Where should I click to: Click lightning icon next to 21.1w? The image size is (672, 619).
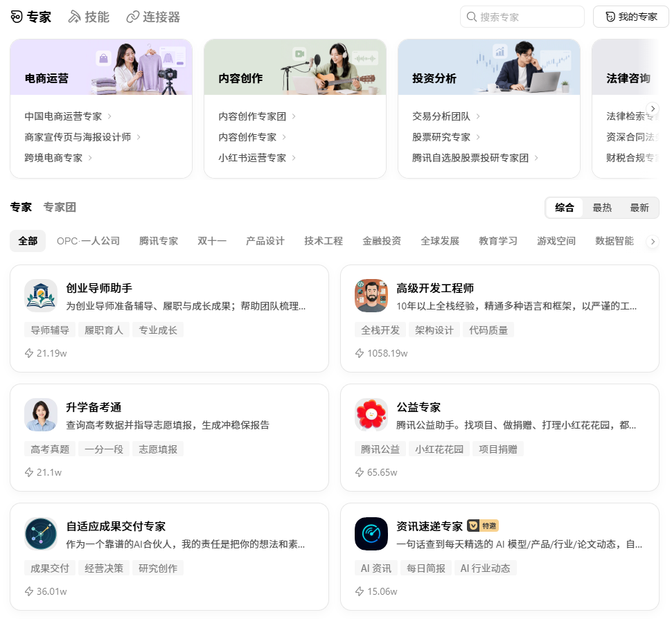tap(29, 472)
